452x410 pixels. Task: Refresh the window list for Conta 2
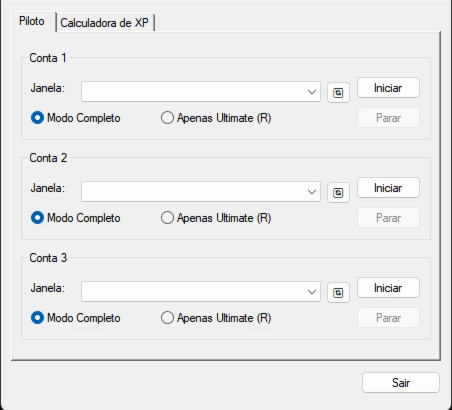click(x=338, y=192)
